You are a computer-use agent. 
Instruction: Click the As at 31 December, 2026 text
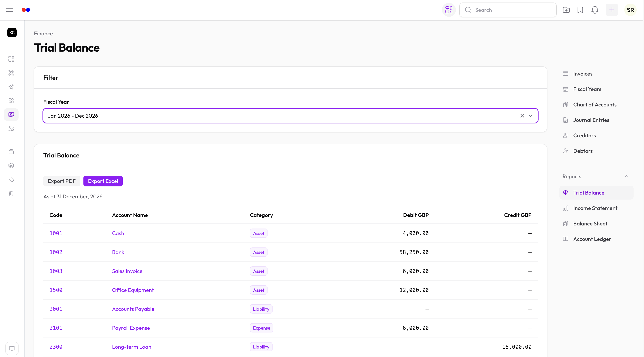[x=73, y=197]
